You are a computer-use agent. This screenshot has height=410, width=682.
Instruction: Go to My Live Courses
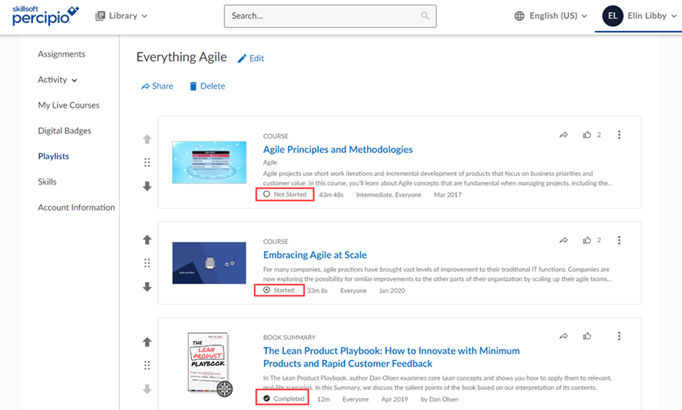(x=68, y=105)
